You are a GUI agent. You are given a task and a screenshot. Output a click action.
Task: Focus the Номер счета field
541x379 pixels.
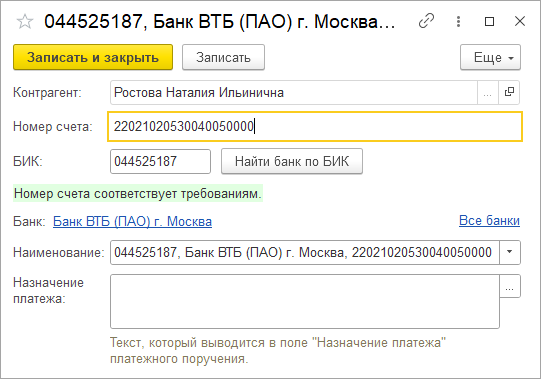tap(315, 126)
